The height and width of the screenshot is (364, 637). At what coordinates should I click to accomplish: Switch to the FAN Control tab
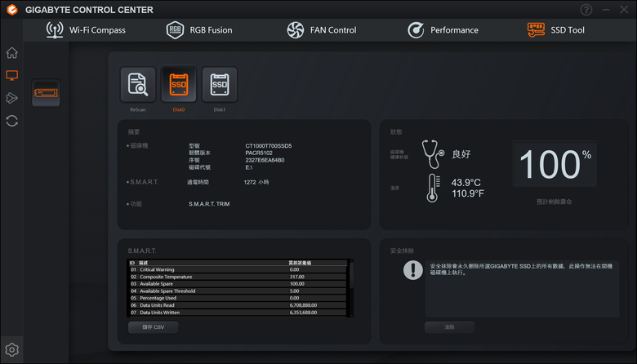point(321,30)
